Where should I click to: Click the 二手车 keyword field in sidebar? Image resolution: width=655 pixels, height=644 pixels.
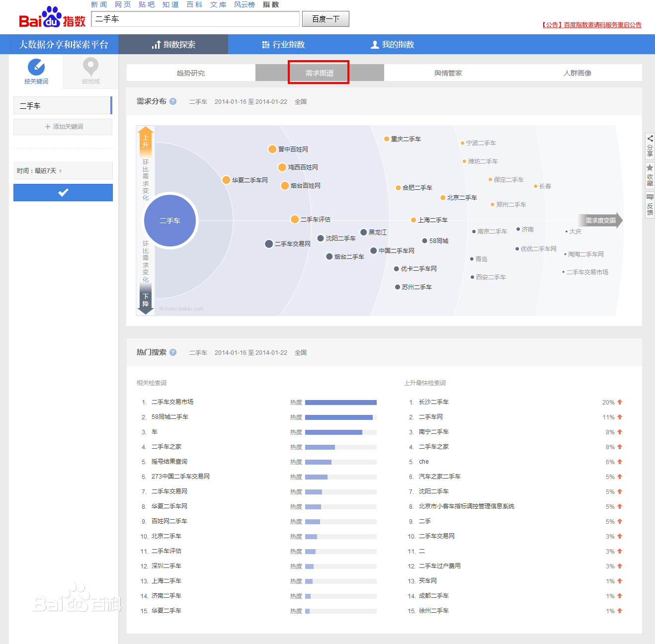[x=63, y=106]
